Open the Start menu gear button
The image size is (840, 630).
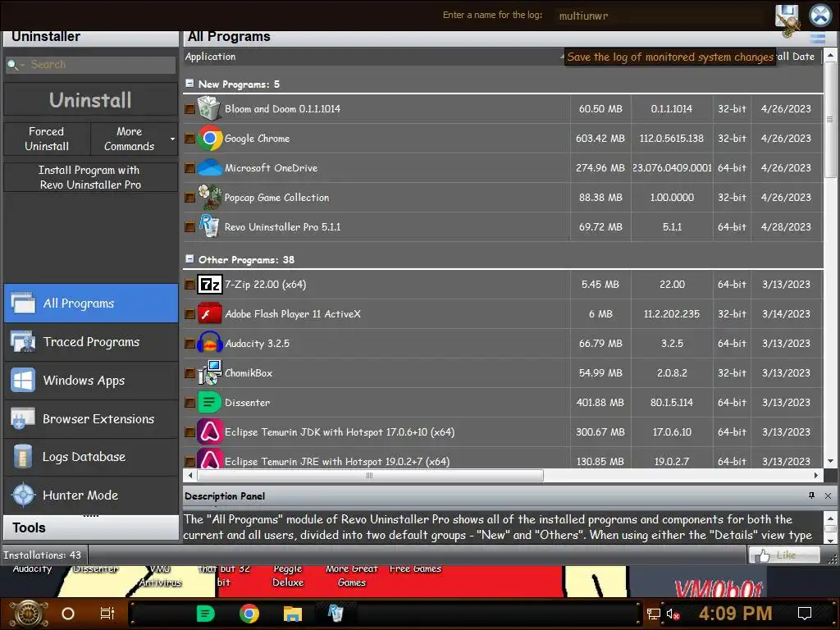click(29, 614)
